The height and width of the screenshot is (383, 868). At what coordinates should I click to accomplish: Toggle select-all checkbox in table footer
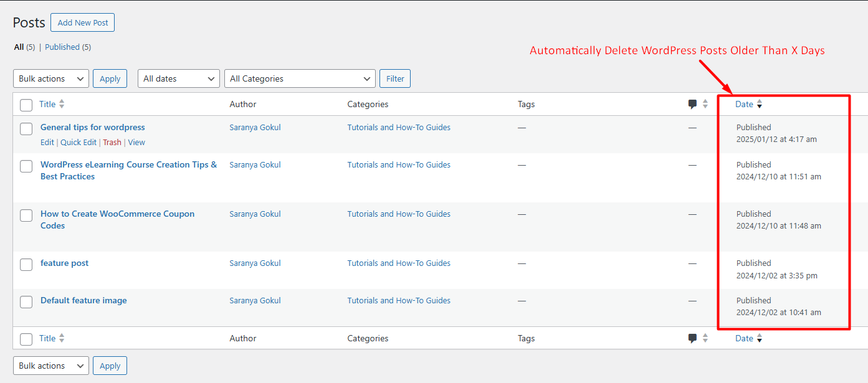[26, 339]
